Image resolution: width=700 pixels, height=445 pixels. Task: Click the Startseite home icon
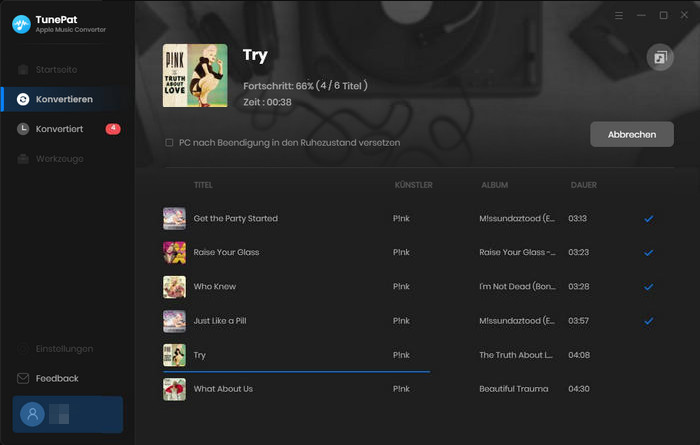(x=23, y=70)
